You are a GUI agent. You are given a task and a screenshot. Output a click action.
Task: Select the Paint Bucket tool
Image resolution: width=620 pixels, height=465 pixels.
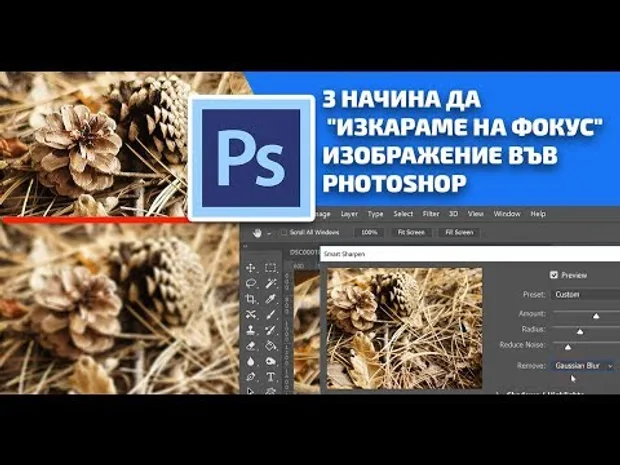[x=270, y=346]
